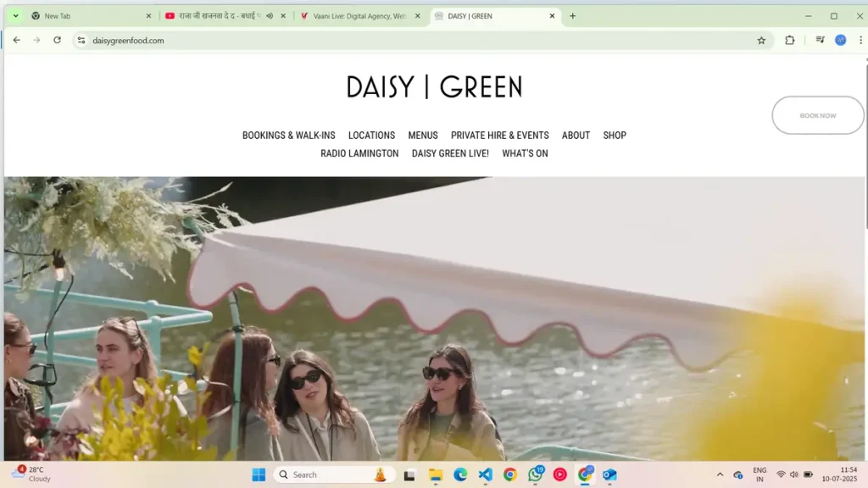Open the Extensions puzzle icon

click(x=790, y=40)
